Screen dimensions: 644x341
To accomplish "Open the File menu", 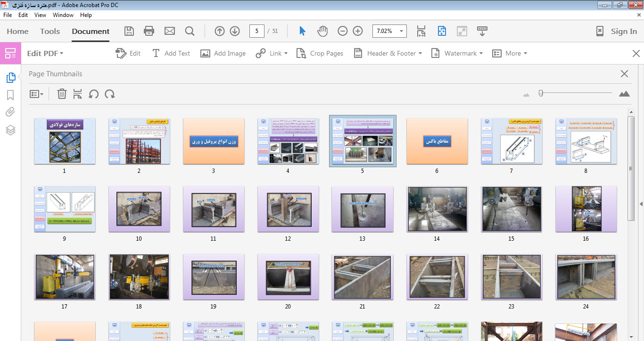I will [x=8, y=15].
